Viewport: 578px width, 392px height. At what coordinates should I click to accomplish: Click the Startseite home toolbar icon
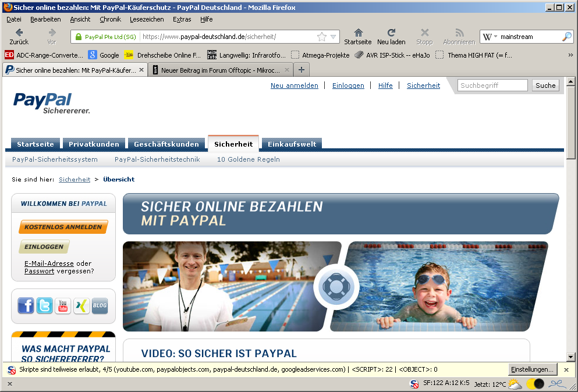(357, 37)
